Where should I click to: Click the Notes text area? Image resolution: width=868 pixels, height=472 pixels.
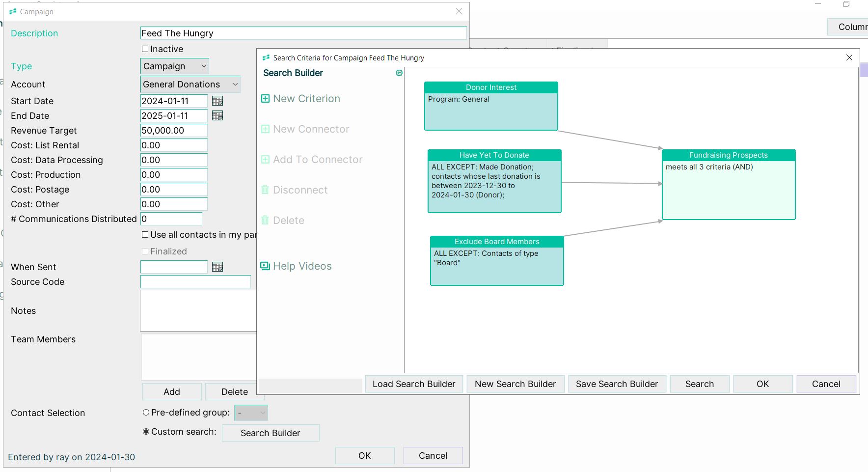click(x=198, y=311)
